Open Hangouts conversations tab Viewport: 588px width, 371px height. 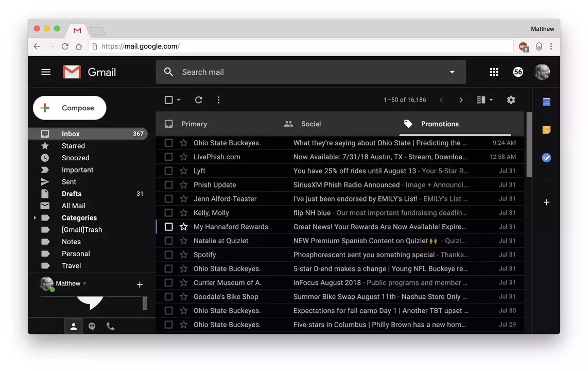click(x=92, y=326)
